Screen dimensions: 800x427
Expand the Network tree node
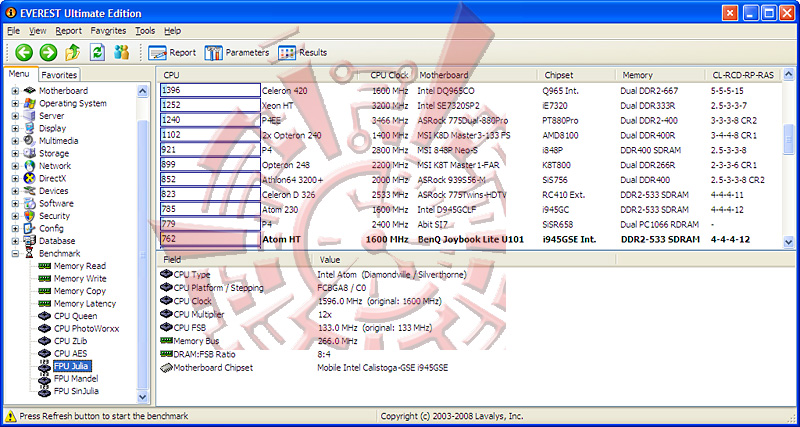[x=15, y=166]
